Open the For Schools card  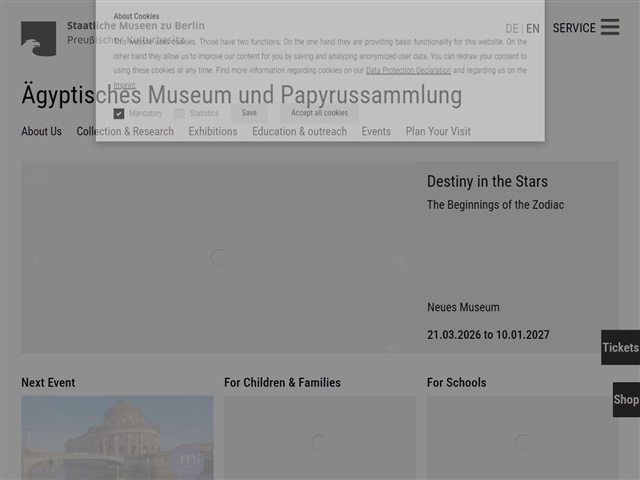(523, 438)
